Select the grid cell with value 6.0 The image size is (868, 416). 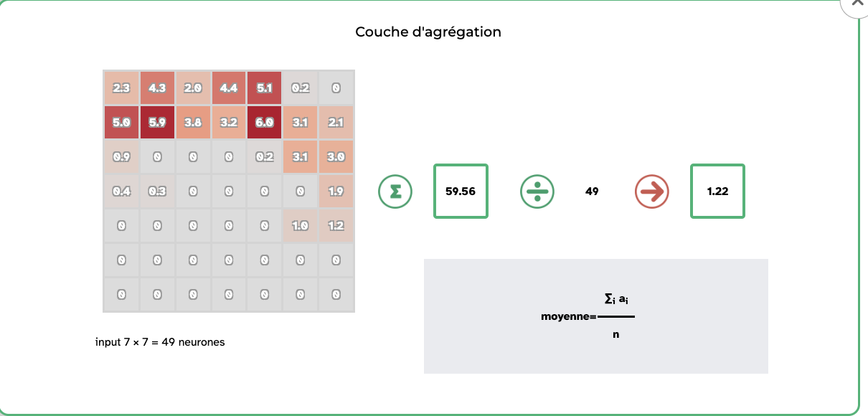[265, 123]
